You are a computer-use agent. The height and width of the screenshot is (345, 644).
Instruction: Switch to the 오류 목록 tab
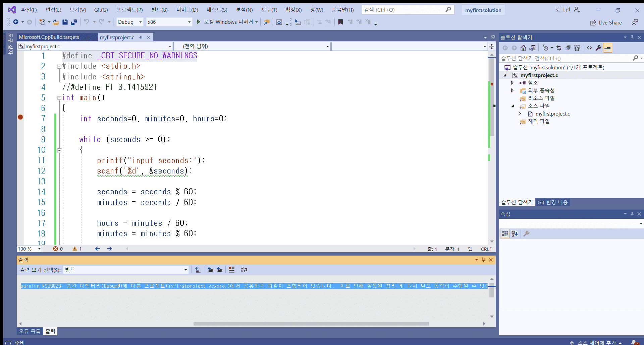[30, 331]
